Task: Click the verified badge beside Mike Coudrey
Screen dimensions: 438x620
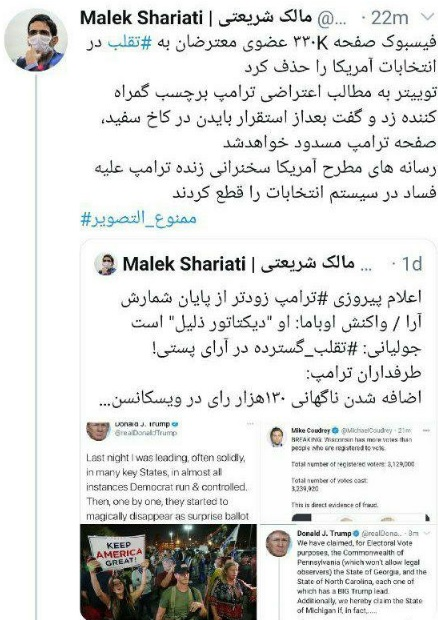Action: pyautogui.click(x=335, y=430)
